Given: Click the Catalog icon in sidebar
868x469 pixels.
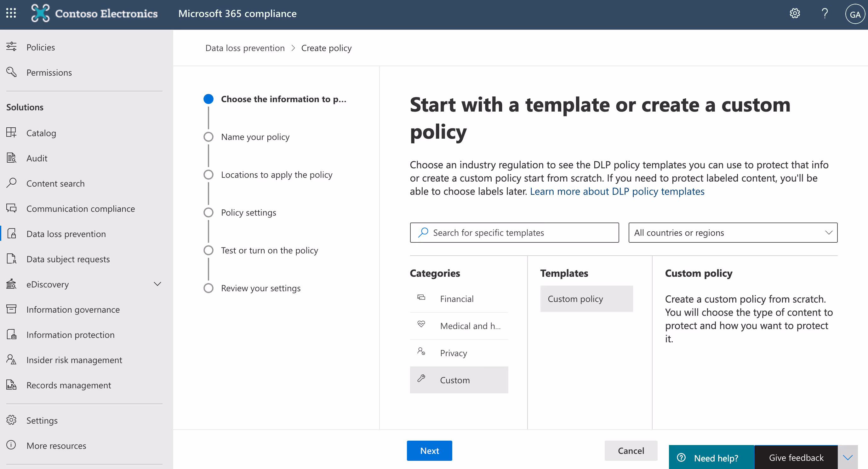Looking at the screenshot, I should point(11,132).
